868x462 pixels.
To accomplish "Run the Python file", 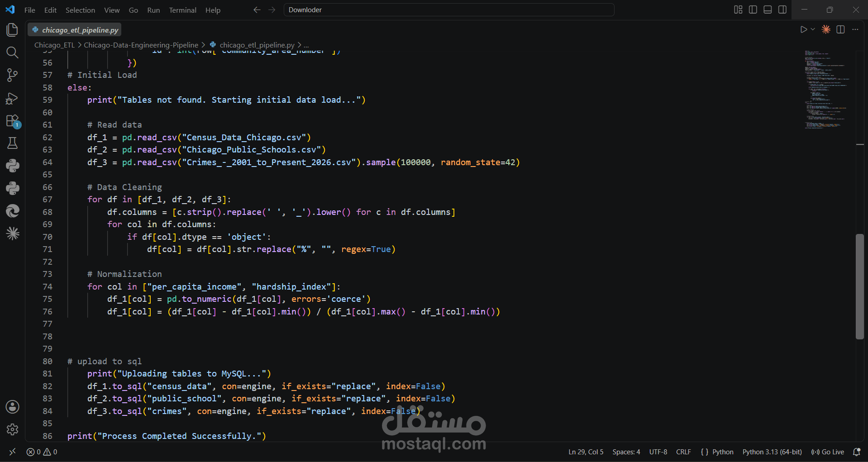I will 803,29.
